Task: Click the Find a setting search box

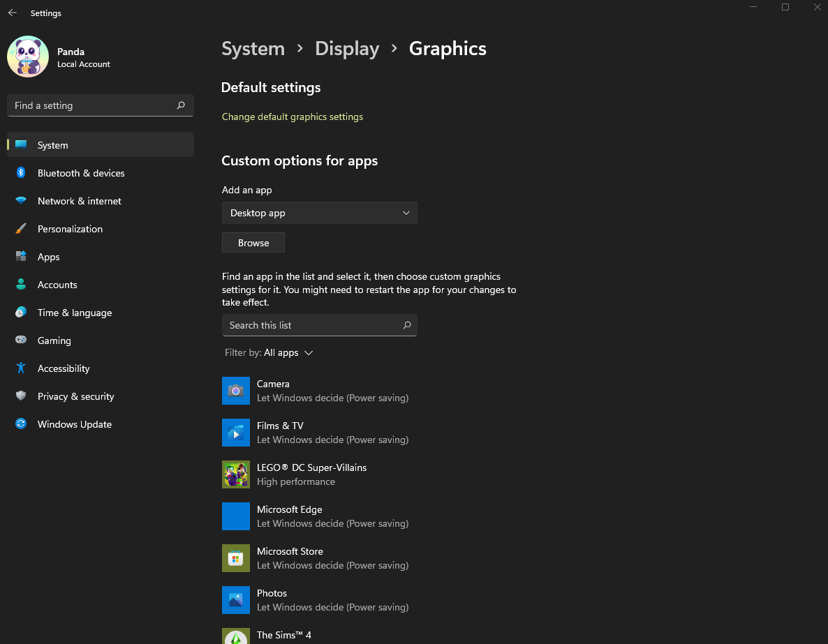Action: [94, 105]
